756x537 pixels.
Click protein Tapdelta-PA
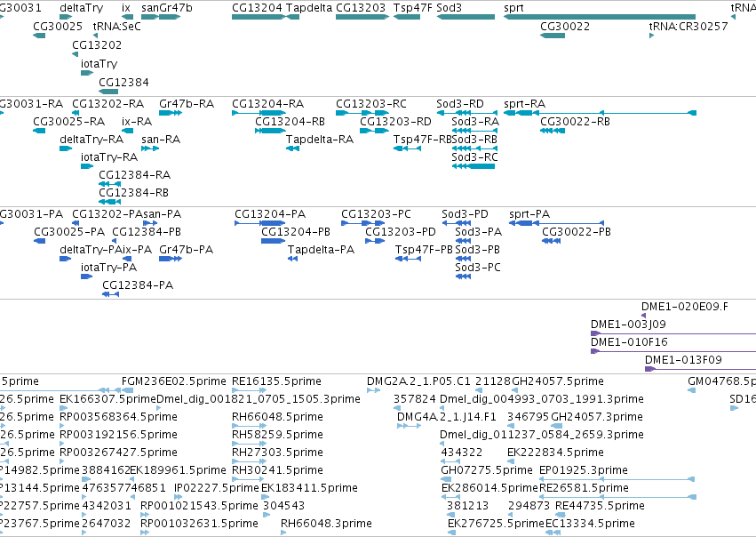click(321, 250)
